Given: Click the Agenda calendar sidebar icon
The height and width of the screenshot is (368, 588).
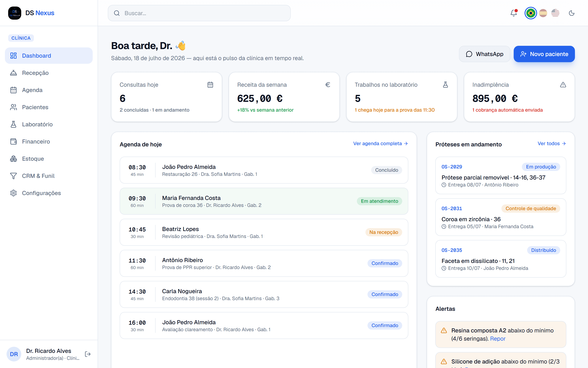Looking at the screenshot, I should (x=14, y=90).
